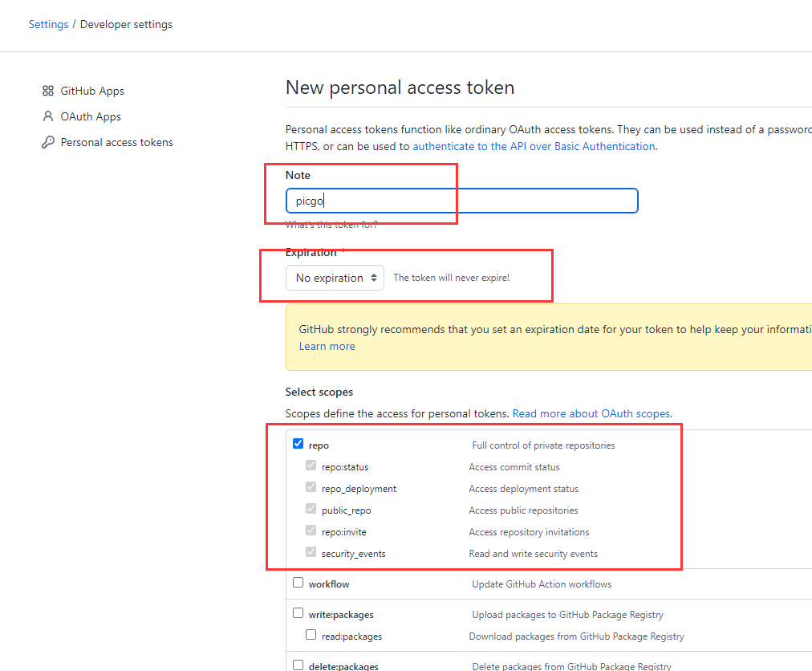Image resolution: width=812 pixels, height=671 pixels.
Task: Open GitHub Apps in the sidebar
Action: click(92, 91)
